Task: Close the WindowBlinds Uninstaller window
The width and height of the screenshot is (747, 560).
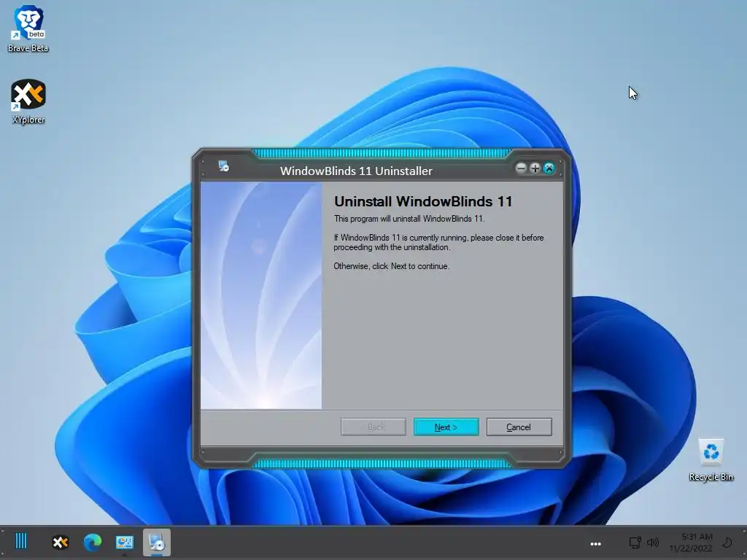Action: (549, 168)
